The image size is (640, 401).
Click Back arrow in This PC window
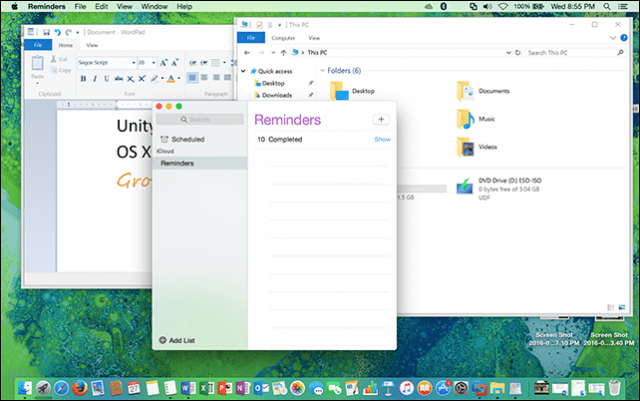[x=247, y=53]
